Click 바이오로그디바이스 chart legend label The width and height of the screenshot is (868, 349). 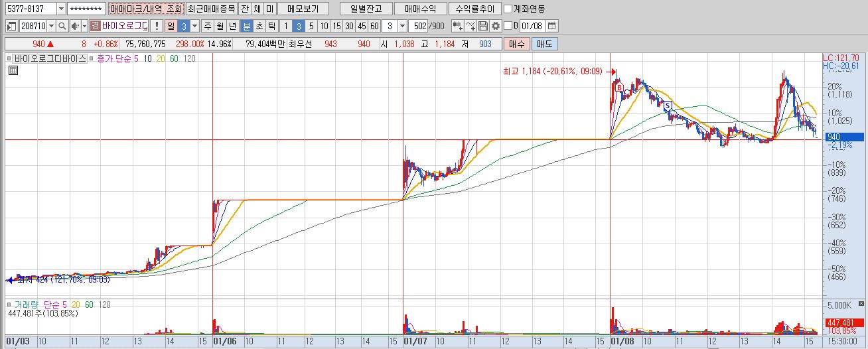pyautogui.click(x=50, y=58)
